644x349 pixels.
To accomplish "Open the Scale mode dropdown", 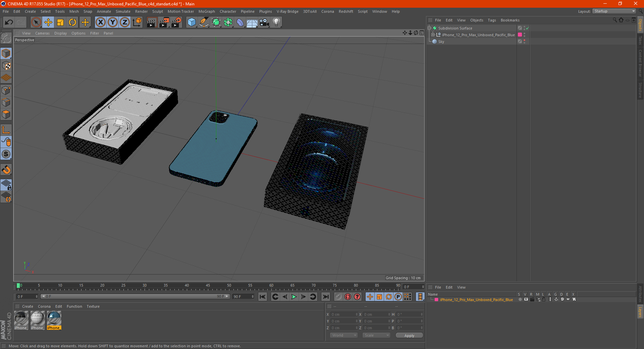I will pyautogui.click(x=376, y=335).
